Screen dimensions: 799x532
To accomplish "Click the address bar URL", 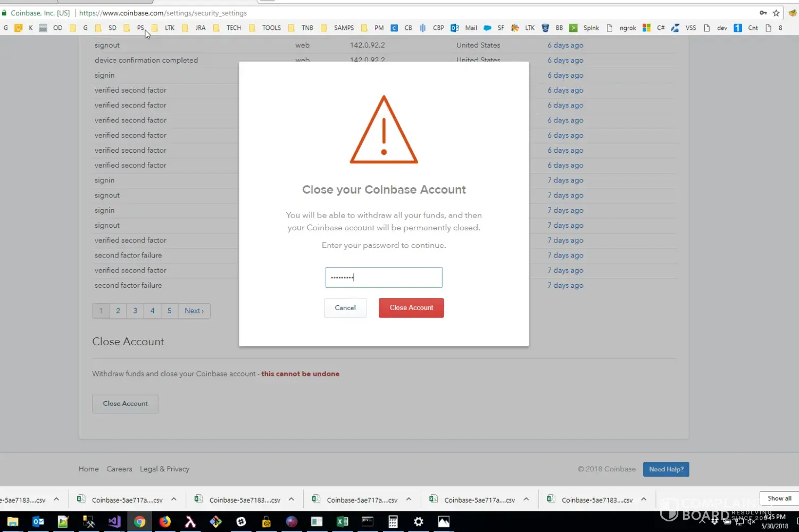I will (163, 13).
